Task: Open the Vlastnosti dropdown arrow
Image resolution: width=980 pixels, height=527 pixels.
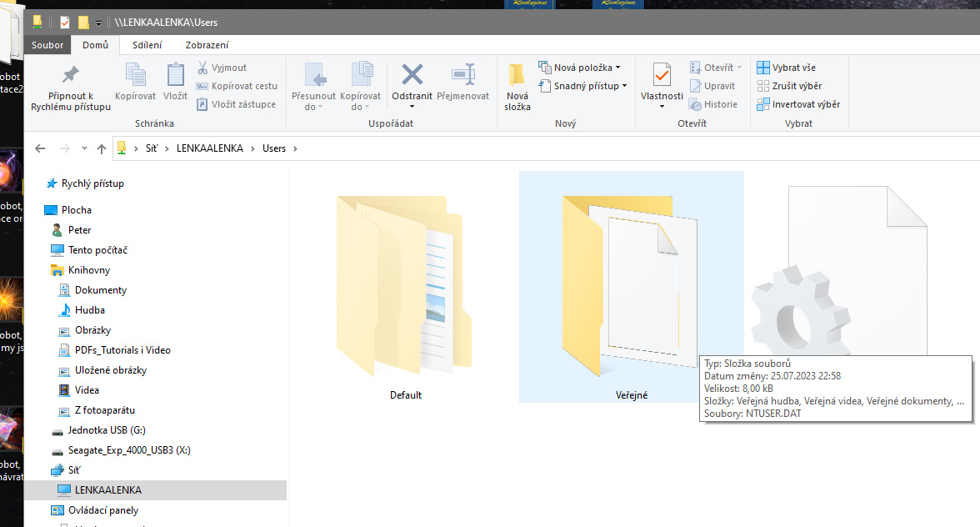Action: coord(662,107)
